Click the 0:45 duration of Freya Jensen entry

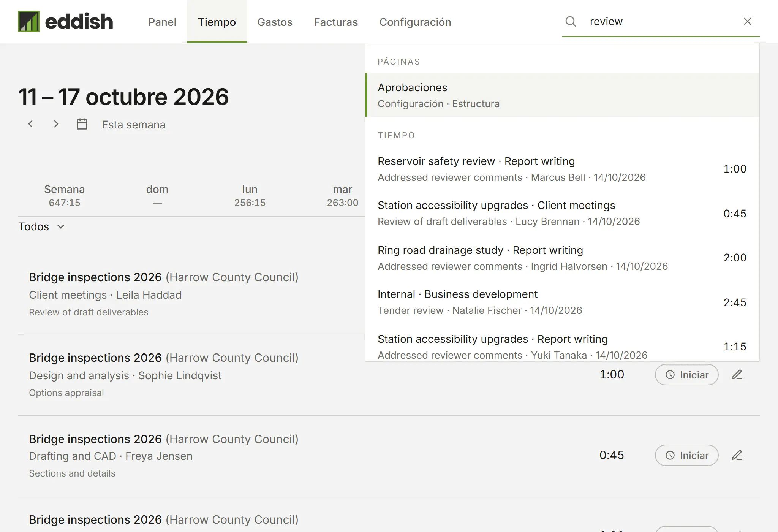pyautogui.click(x=612, y=455)
